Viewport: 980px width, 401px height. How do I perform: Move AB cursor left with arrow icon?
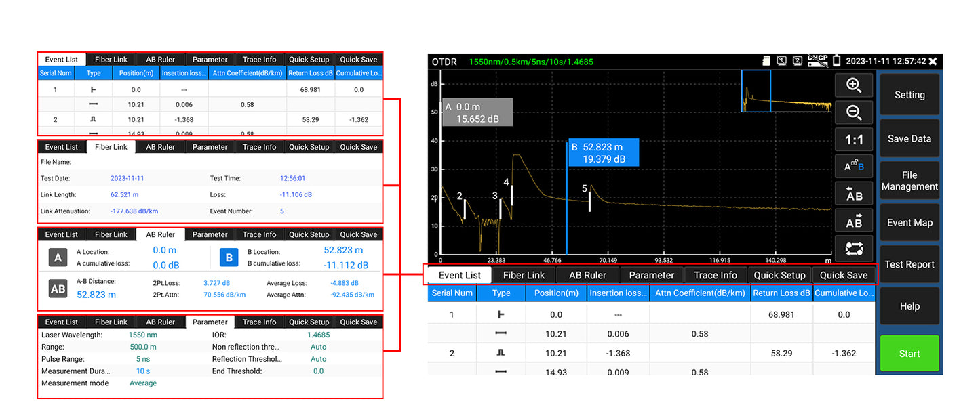pos(854,194)
